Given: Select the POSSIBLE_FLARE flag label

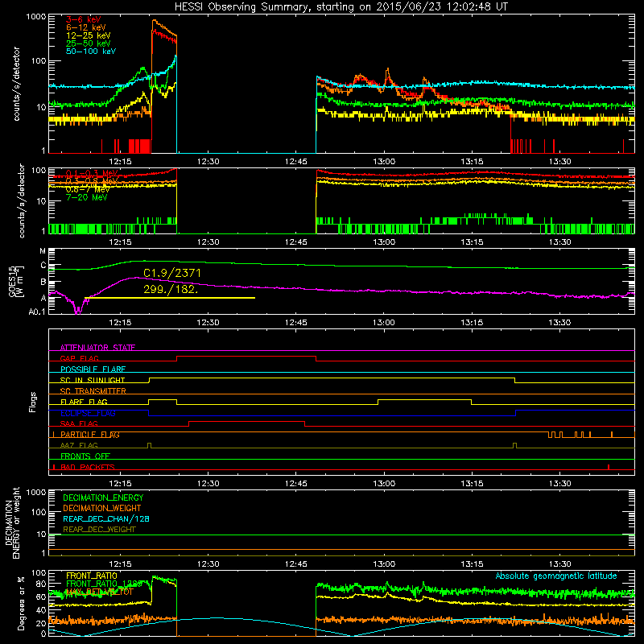Looking at the screenshot, I should pos(93,369).
